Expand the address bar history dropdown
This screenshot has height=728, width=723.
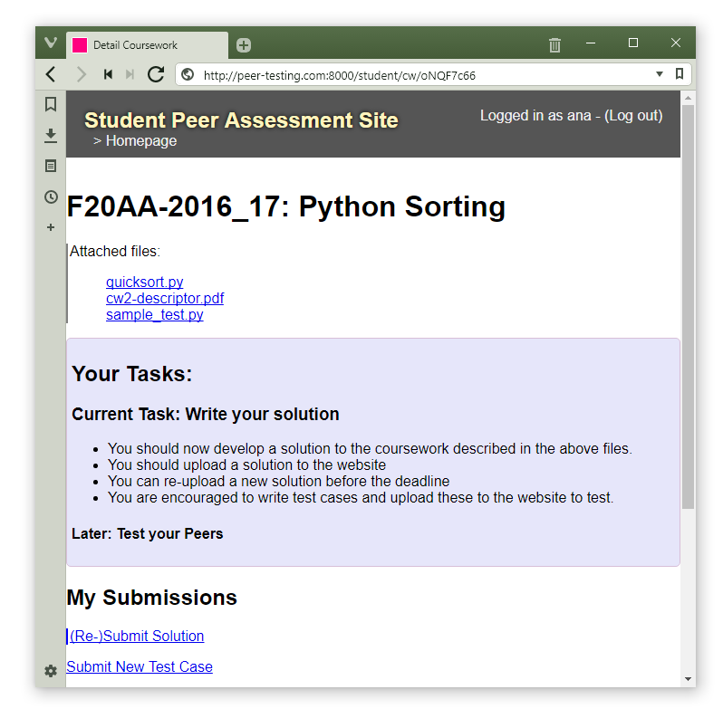click(x=660, y=74)
